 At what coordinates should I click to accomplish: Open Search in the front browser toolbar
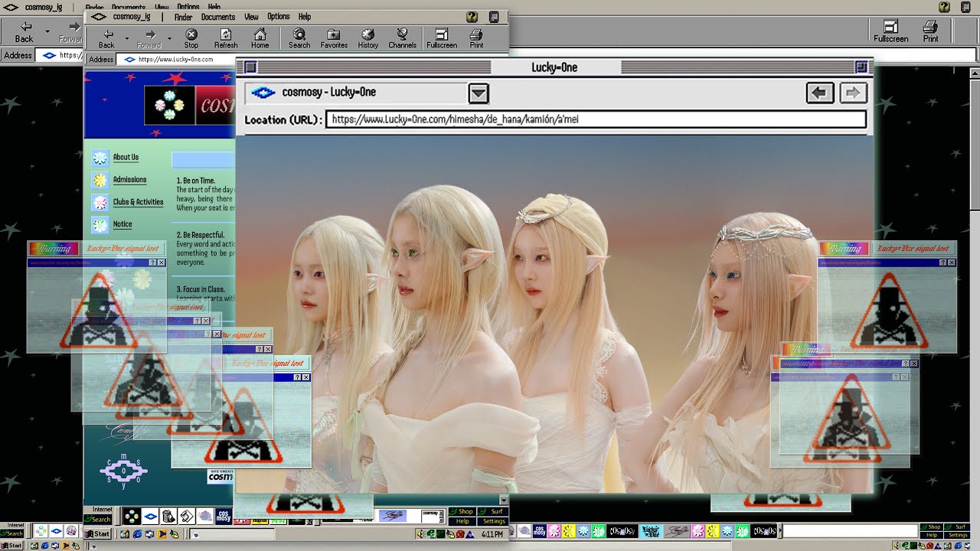299,38
